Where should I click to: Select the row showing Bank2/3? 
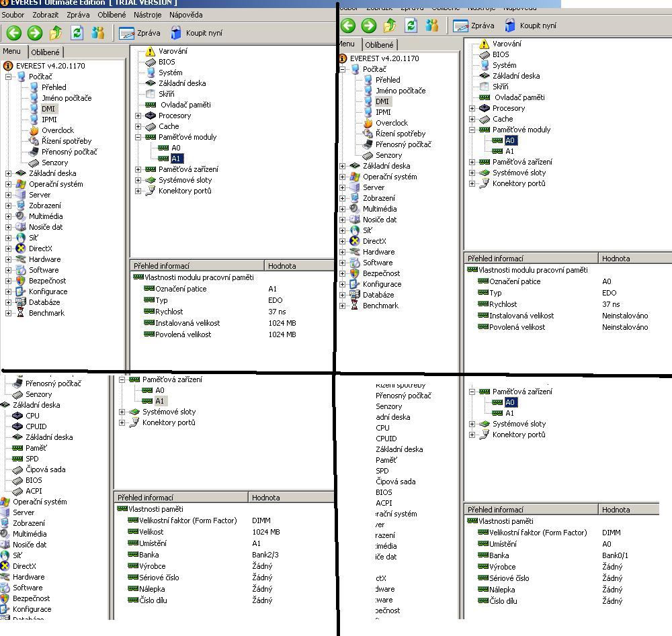point(202,555)
